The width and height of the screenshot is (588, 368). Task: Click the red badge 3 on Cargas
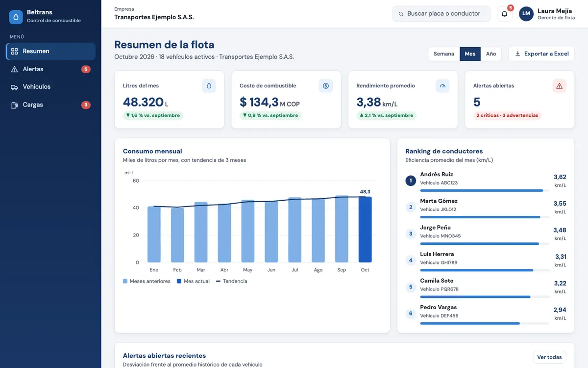pos(86,105)
